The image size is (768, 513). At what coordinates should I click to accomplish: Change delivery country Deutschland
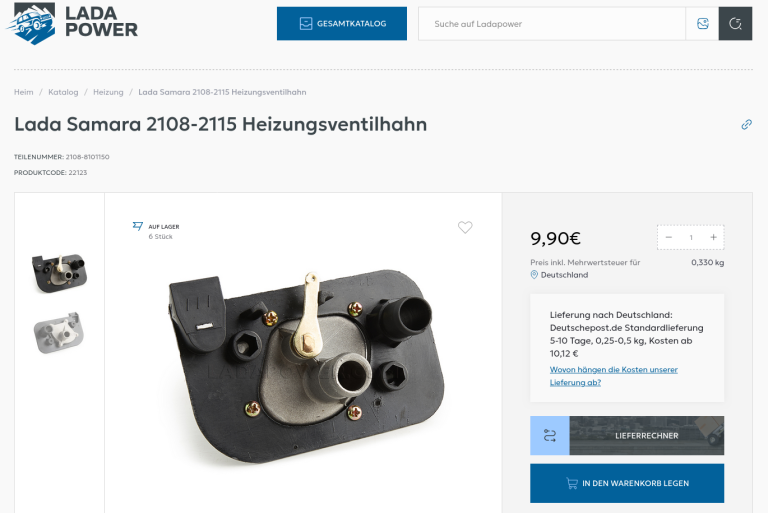(564, 275)
